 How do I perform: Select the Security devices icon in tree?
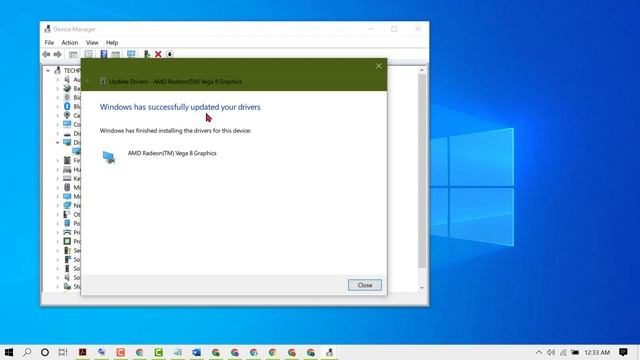67,250
